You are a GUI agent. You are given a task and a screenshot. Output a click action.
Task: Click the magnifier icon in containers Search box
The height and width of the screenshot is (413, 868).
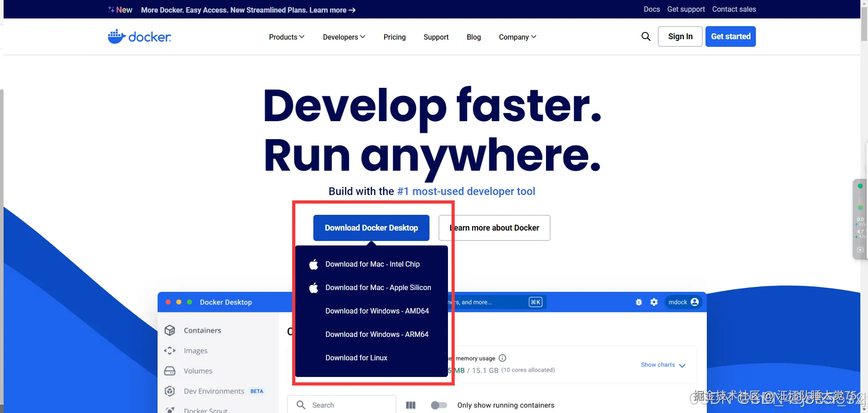pos(301,405)
